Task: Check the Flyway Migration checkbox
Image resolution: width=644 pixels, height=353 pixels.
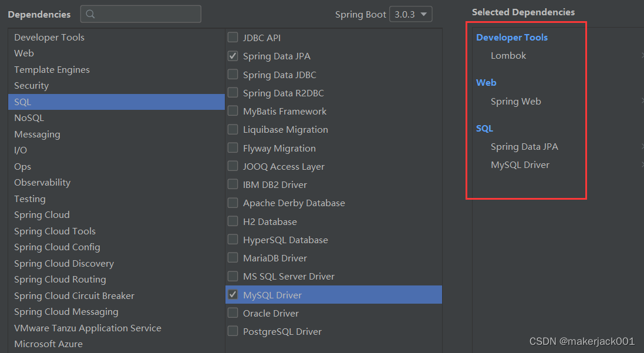Action: [x=233, y=148]
